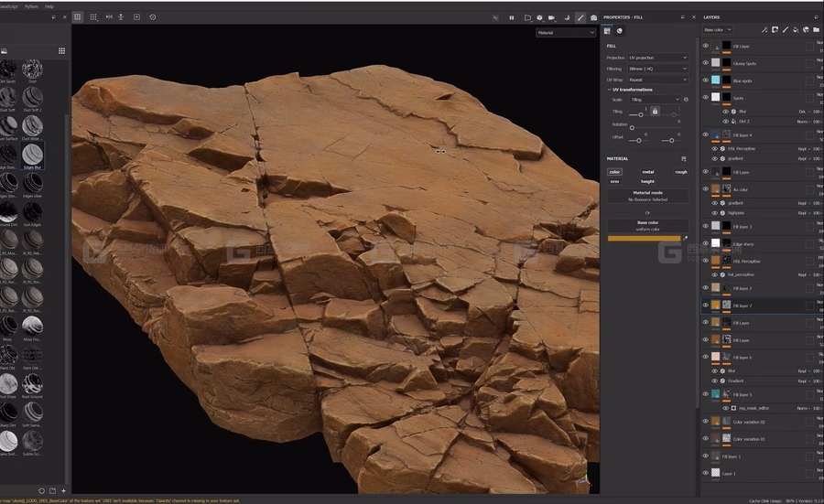Viewport: 824px width, 504px height.
Task: Open the Projection dropdown showing UV projection
Action: (657, 58)
